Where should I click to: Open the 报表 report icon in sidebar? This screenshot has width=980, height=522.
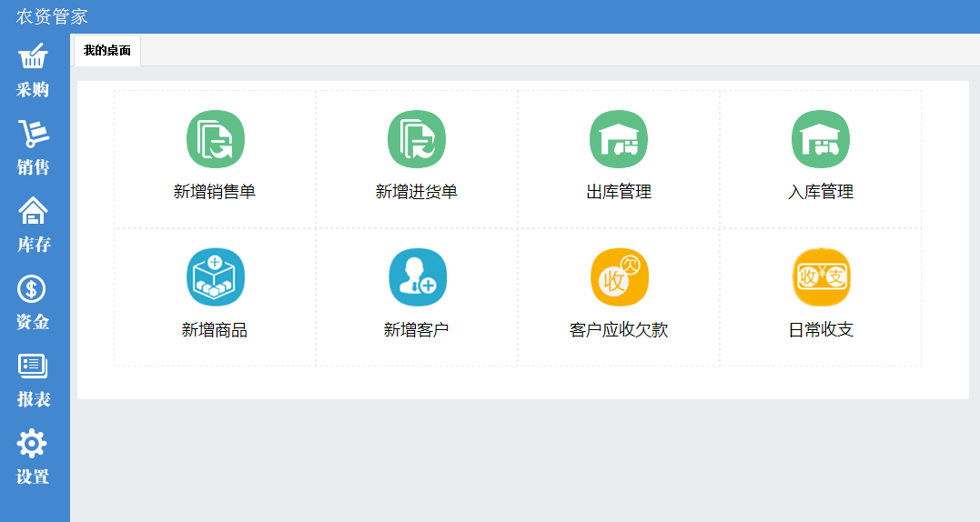[33, 366]
